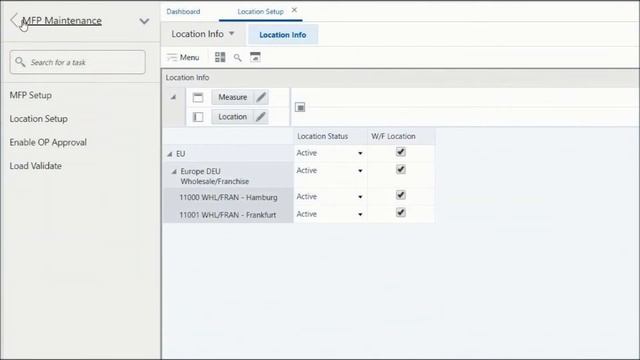Select the Location Setup tab
The height and width of the screenshot is (360, 640).
coord(260,12)
